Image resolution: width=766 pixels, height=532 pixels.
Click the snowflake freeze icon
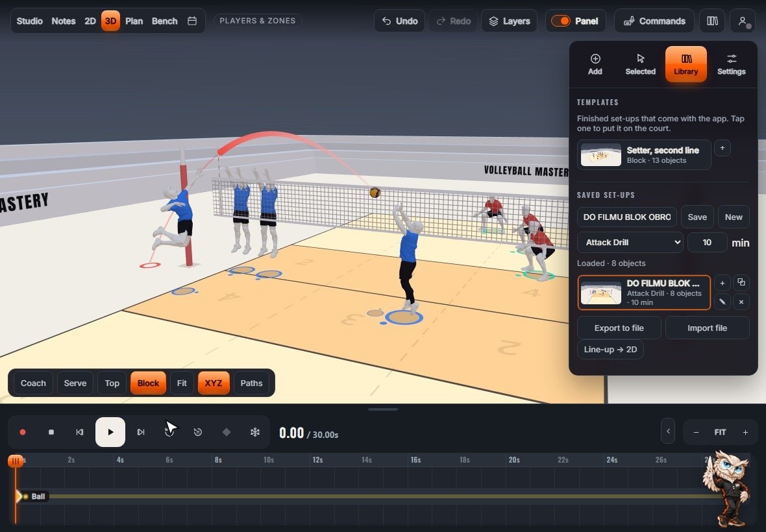pos(255,432)
